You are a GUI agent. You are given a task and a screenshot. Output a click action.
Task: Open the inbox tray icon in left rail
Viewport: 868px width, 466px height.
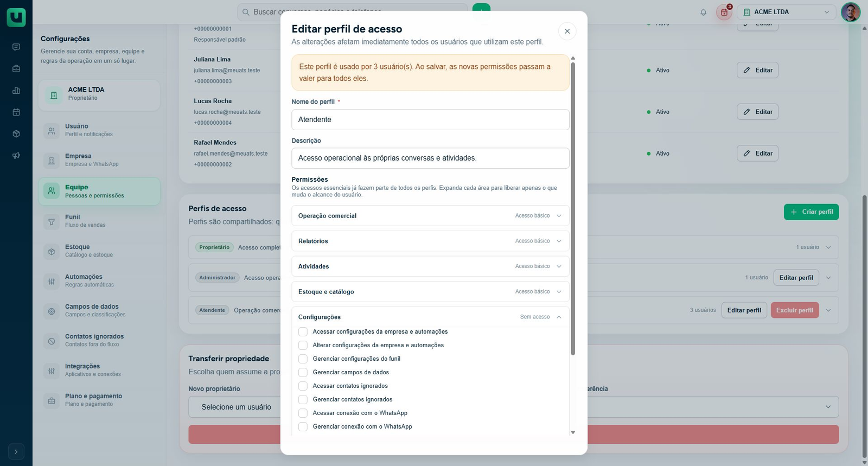pyautogui.click(x=16, y=69)
